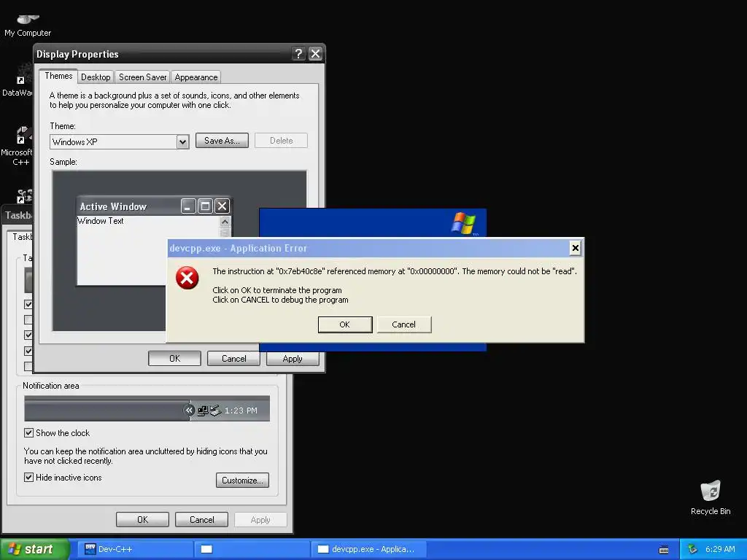747x560 pixels.
Task: Click the Window Text sample area
Action: pyautogui.click(x=101, y=221)
